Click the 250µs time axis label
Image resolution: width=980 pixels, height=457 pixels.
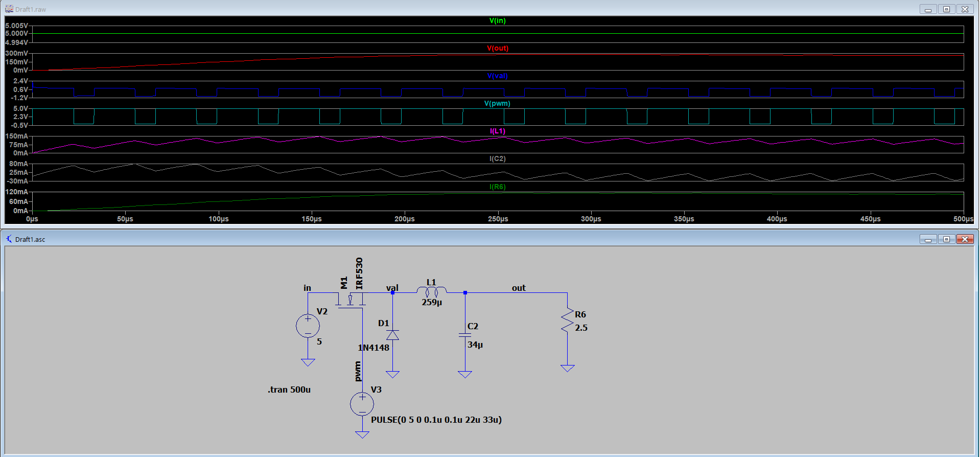498,219
